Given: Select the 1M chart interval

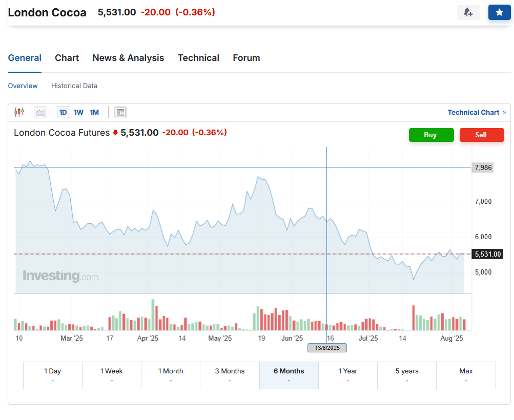Looking at the screenshot, I should click(x=94, y=112).
